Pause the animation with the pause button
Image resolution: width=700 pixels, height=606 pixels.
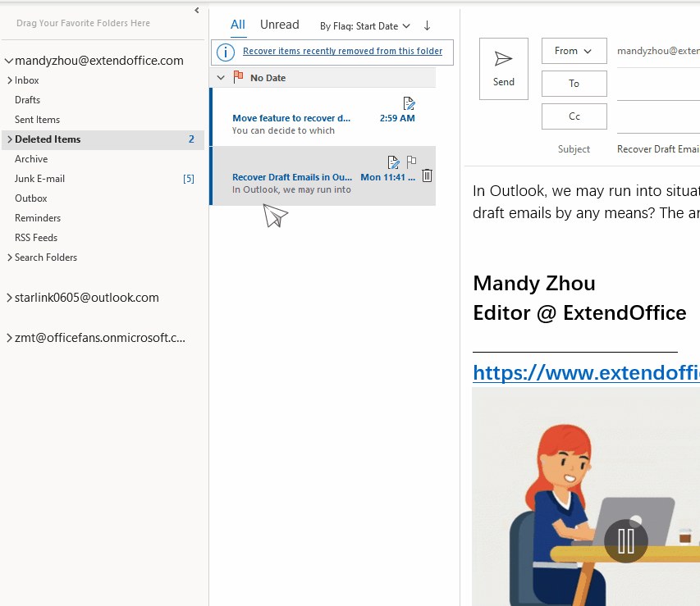tap(626, 540)
